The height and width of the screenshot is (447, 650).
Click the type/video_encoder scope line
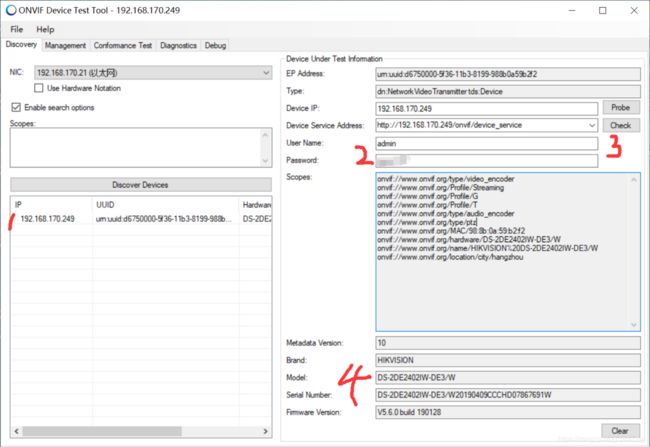446,179
